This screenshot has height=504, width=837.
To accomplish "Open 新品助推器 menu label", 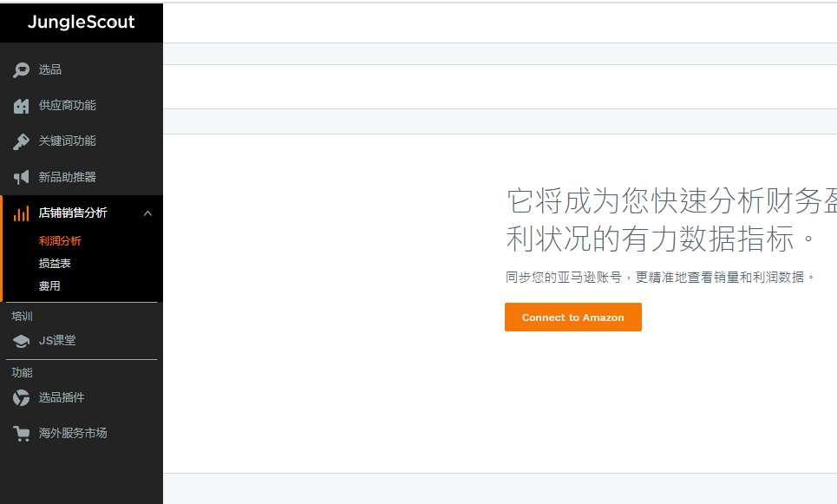I will (x=68, y=177).
